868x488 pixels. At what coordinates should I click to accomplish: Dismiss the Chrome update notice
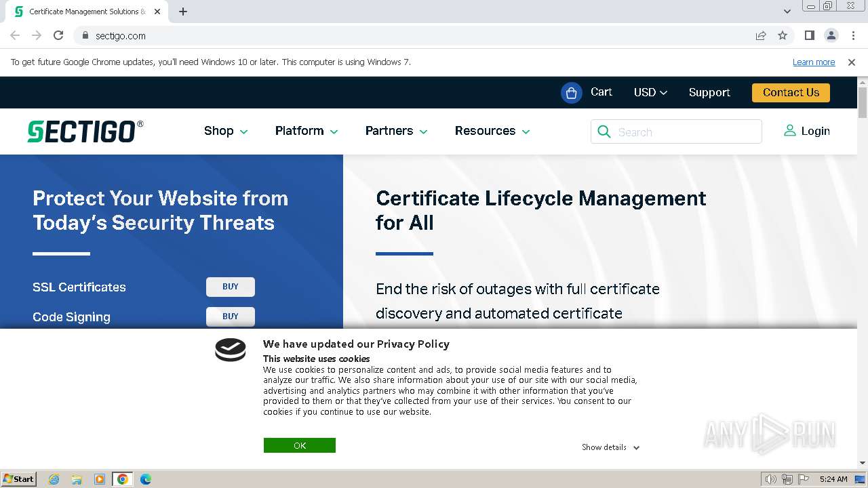(852, 62)
